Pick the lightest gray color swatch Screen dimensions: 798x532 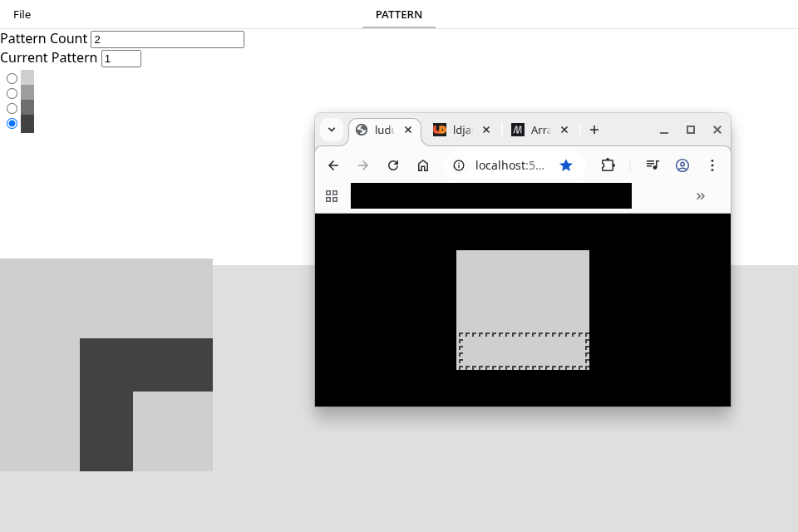(27, 77)
